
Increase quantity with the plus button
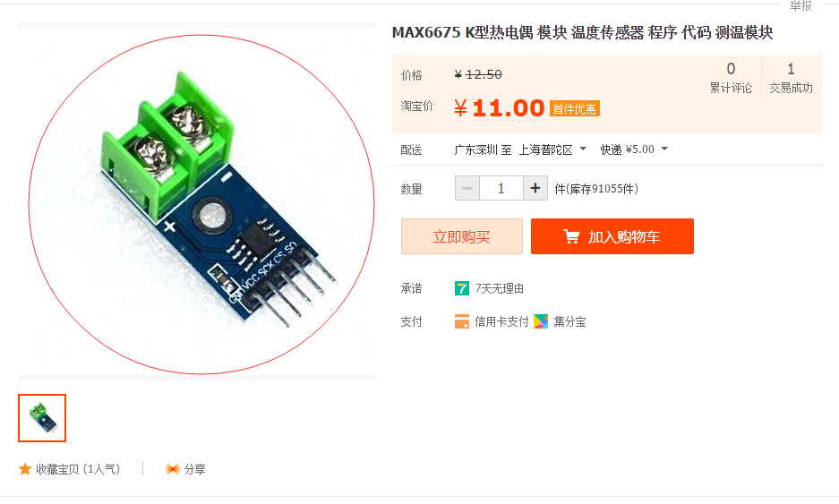pyautogui.click(x=535, y=188)
